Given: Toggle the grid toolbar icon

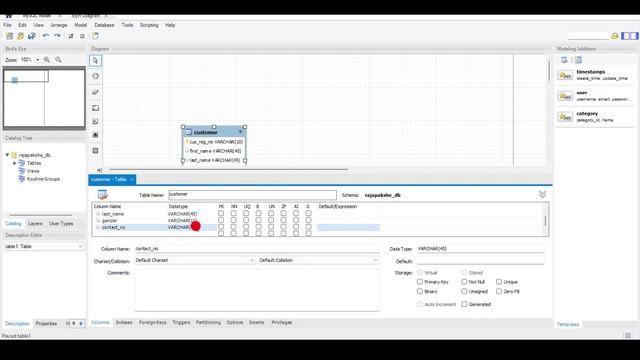Looking at the screenshot, I should [x=71, y=36].
